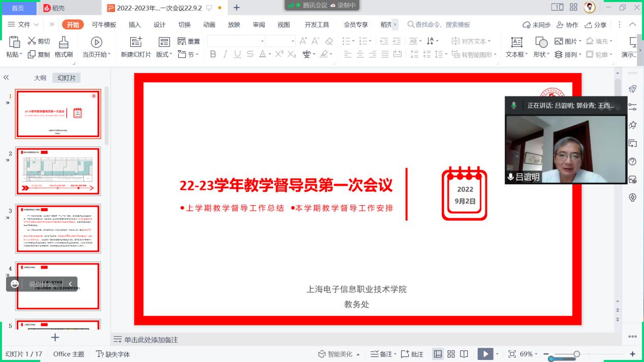Image resolution: width=644 pixels, height=362 pixels.
Task: Toggle the notes (备注) pane
Action: pyautogui.click(x=381, y=354)
